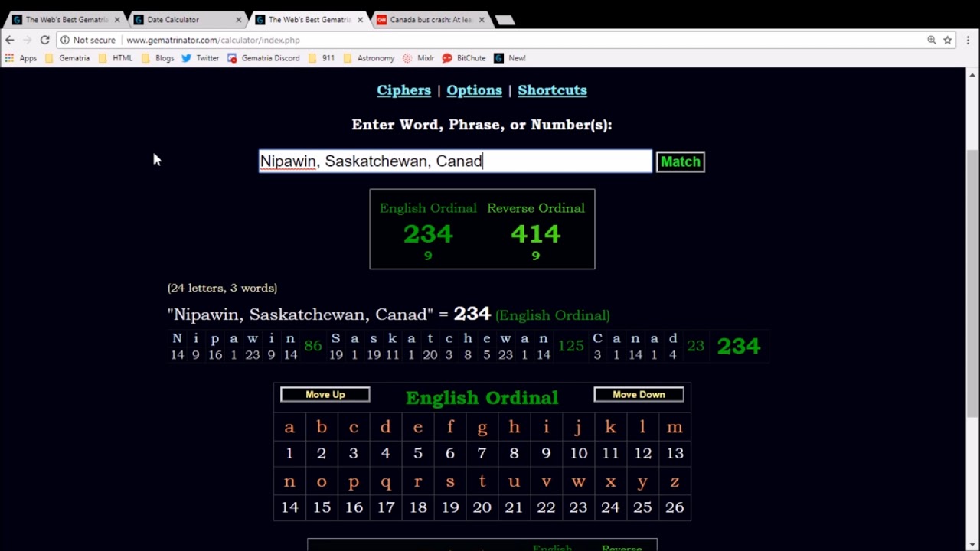Click the Saskatchewan subtotal 125

click(x=570, y=346)
